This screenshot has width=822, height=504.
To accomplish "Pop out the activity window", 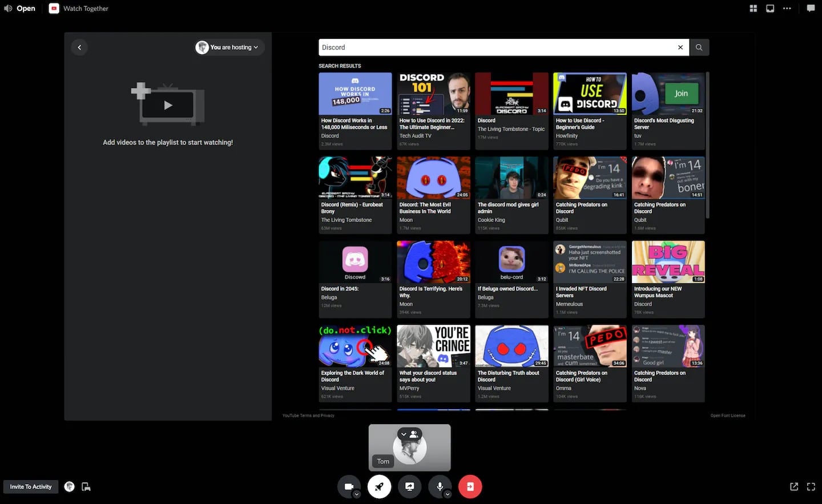I will (794, 486).
